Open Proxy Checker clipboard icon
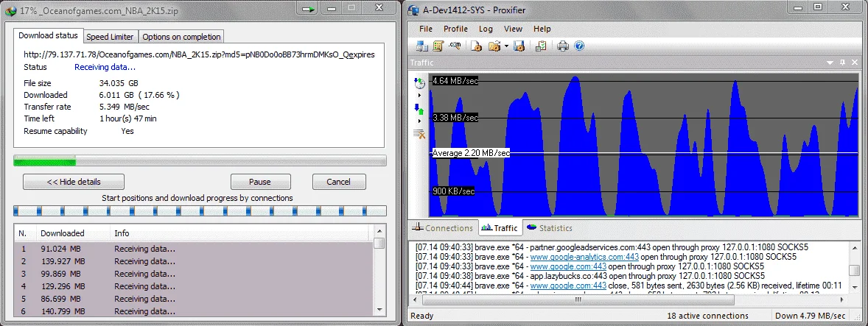This screenshot has height=326, width=868. 541,46
